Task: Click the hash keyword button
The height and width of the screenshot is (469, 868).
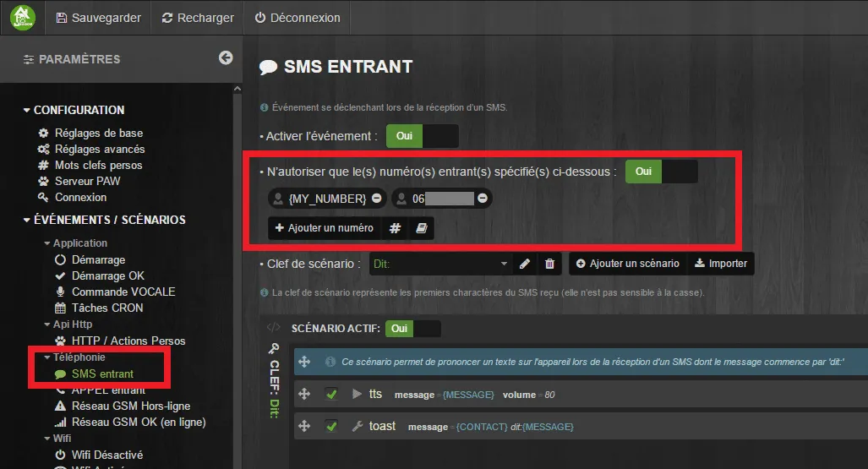Action: tap(395, 228)
